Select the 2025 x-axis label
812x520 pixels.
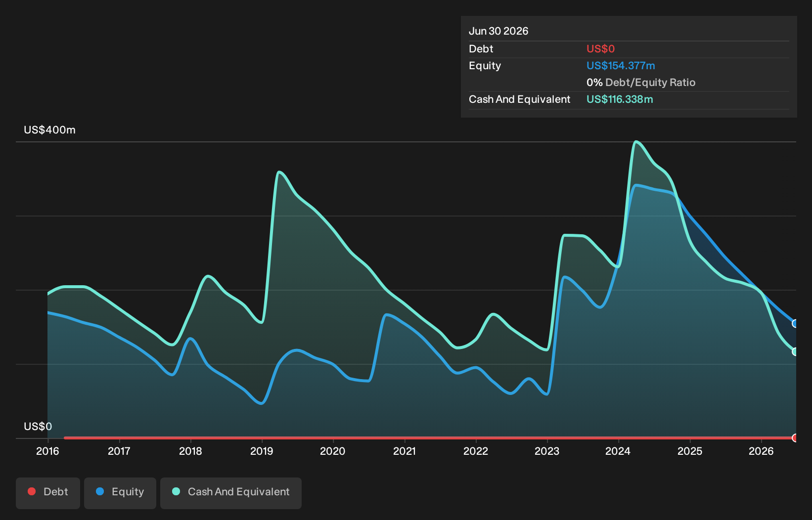coord(690,451)
